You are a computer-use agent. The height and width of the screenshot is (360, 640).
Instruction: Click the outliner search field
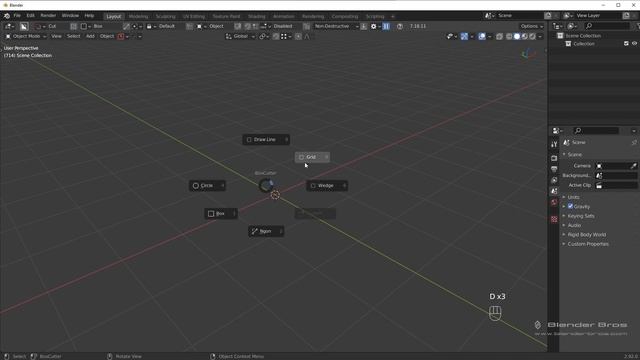point(607,26)
